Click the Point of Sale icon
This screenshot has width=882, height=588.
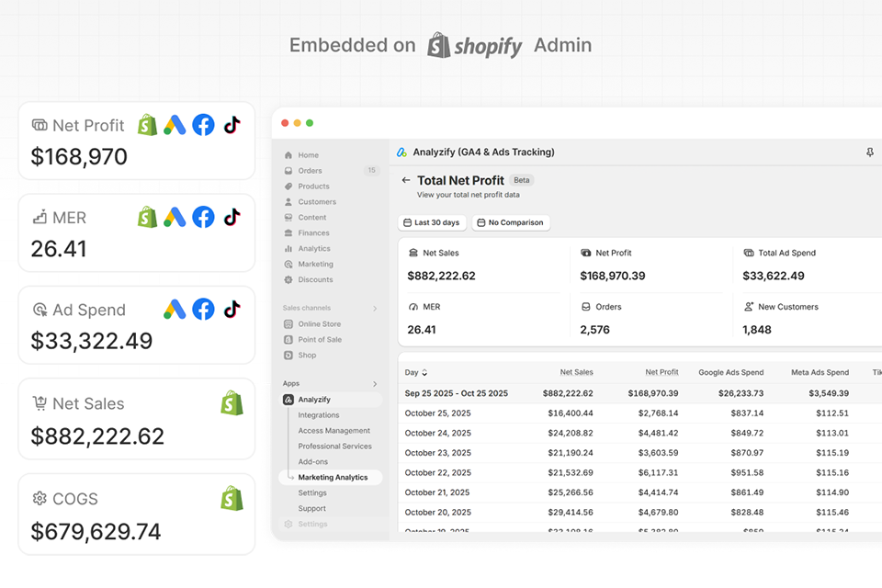(288, 339)
